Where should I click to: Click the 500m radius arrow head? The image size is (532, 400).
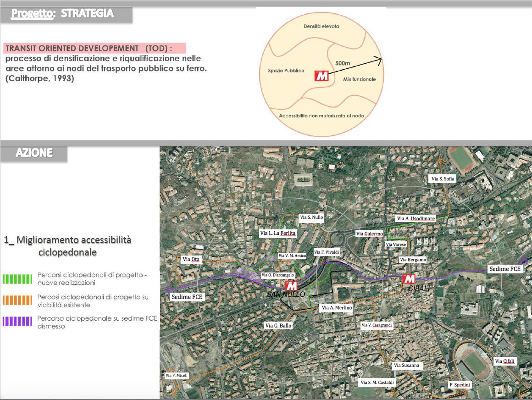click(x=378, y=59)
